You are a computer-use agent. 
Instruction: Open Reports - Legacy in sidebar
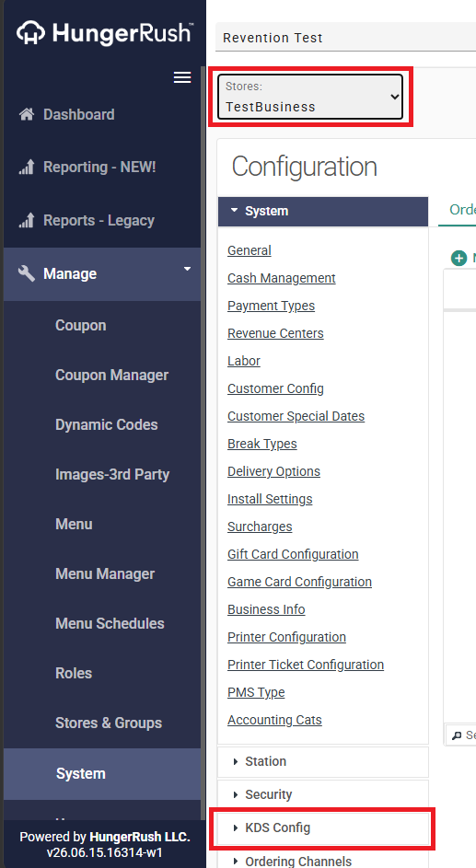(x=99, y=220)
